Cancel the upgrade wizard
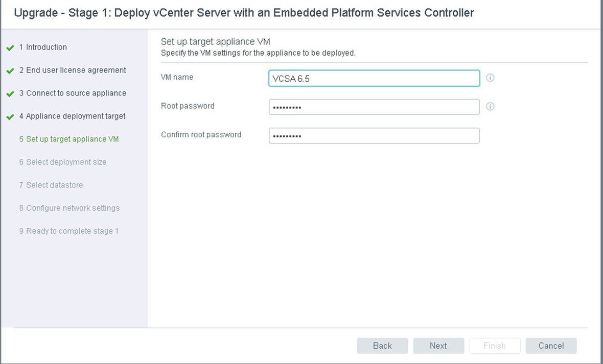 tap(551, 346)
